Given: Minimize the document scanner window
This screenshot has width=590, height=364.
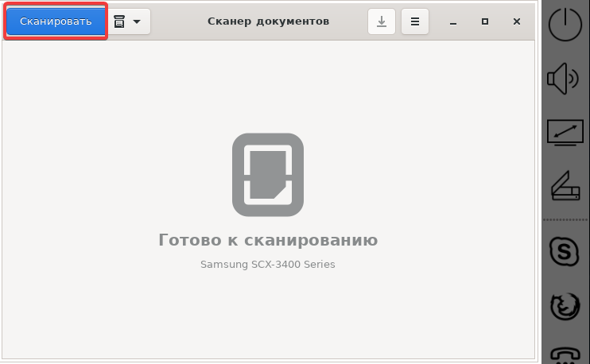Looking at the screenshot, I should (453, 22).
